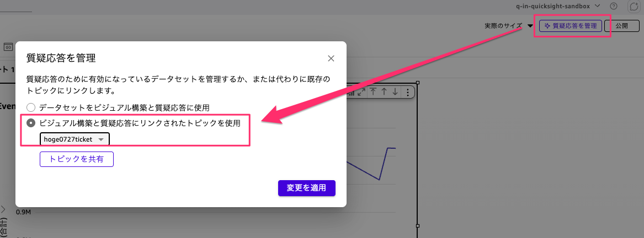
Task: Click the move up arrow icon on visual
Action: 384,92
